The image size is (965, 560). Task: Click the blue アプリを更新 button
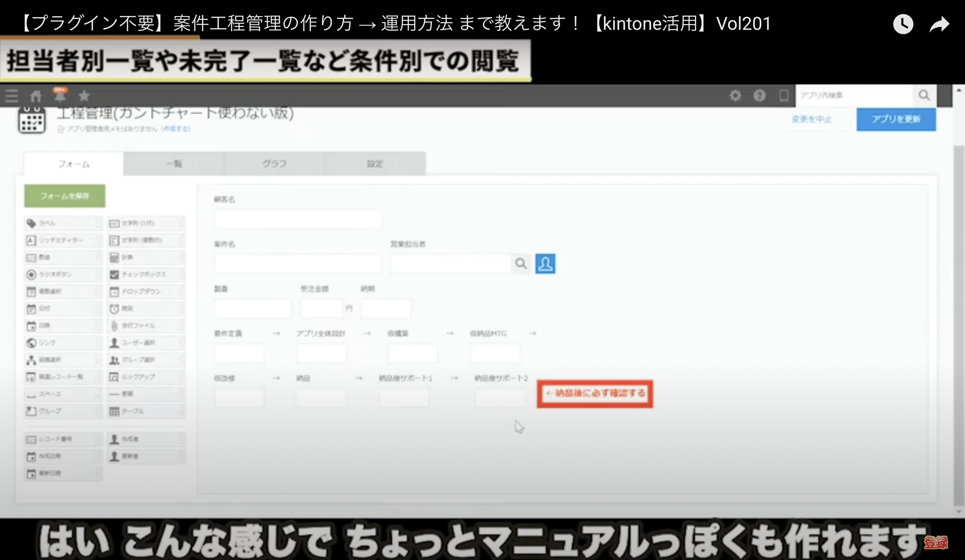pyautogui.click(x=896, y=120)
